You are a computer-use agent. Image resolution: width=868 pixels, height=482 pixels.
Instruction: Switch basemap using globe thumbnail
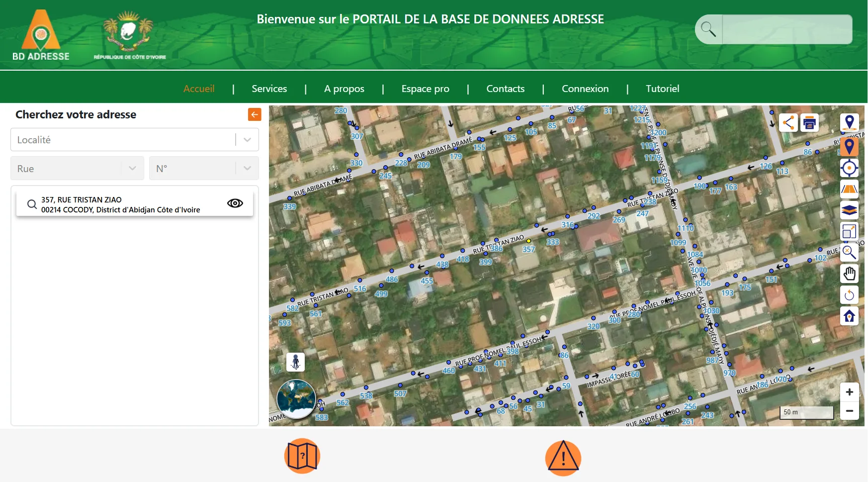296,399
